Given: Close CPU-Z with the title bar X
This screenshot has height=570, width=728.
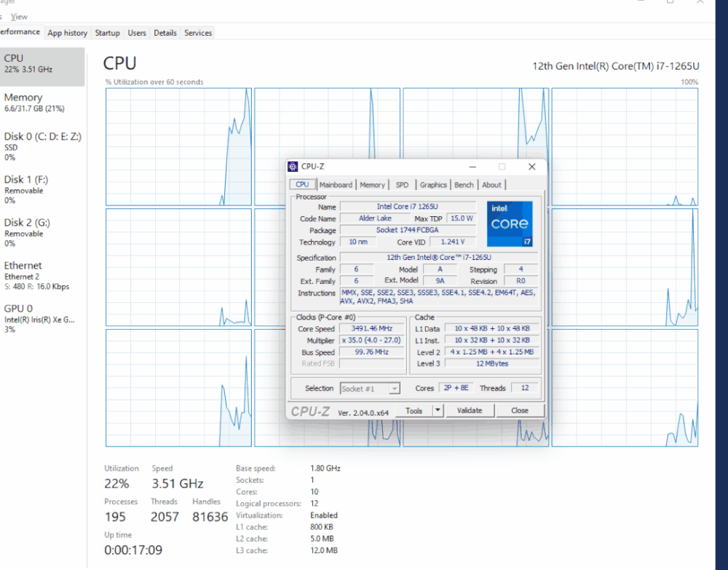Looking at the screenshot, I should (x=532, y=167).
